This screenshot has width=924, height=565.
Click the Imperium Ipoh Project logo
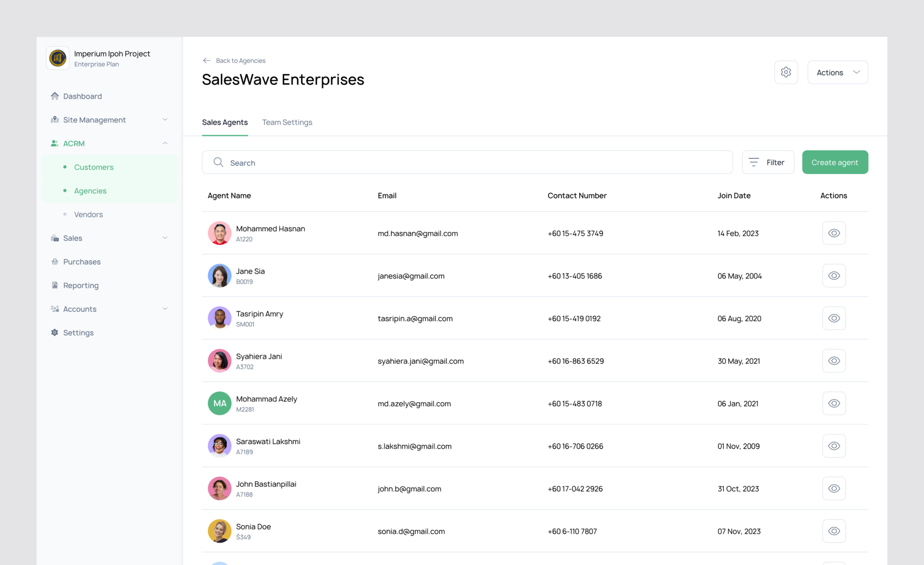coord(58,58)
